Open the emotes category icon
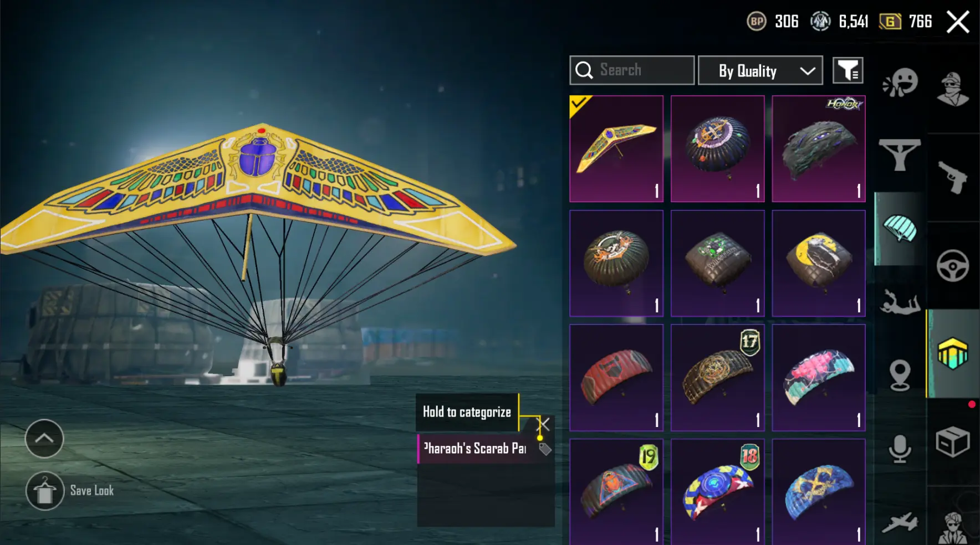This screenshot has height=545, width=980. pos(900,83)
